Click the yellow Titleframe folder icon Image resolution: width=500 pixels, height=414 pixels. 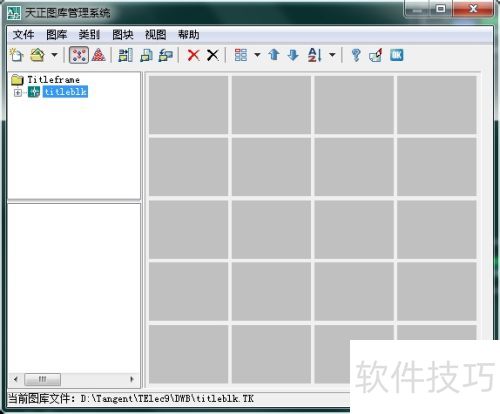click(x=17, y=80)
